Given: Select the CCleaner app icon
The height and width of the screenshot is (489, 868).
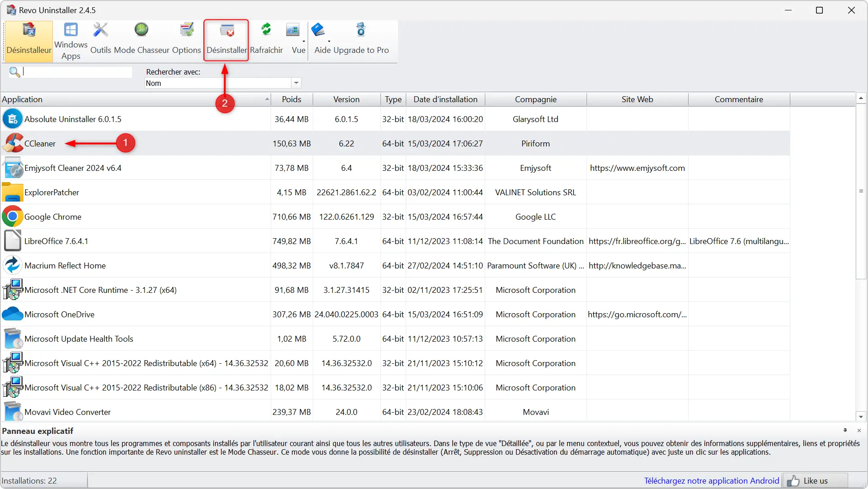Looking at the screenshot, I should point(13,143).
